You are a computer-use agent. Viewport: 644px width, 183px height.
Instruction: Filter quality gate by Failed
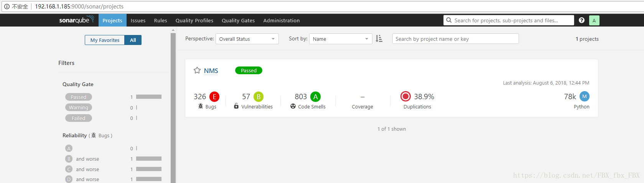(x=79, y=118)
